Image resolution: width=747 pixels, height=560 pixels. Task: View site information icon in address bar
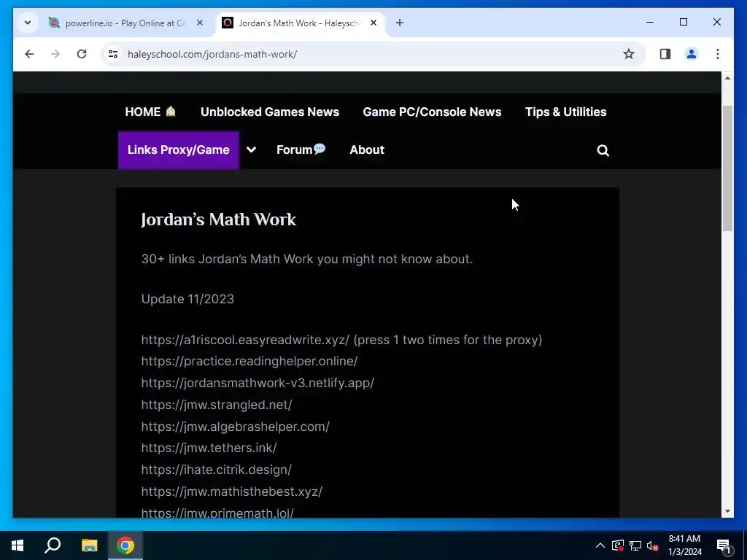pos(113,54)
